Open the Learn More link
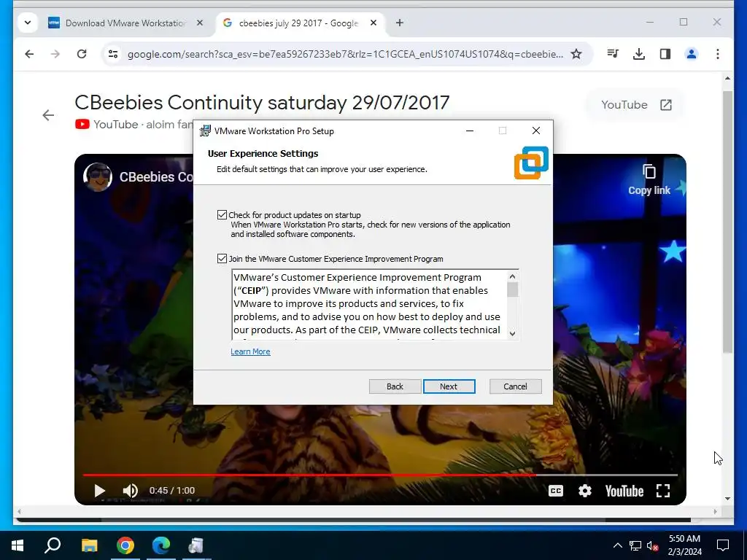This screenshot has height=560, width=747. (250, 351)
